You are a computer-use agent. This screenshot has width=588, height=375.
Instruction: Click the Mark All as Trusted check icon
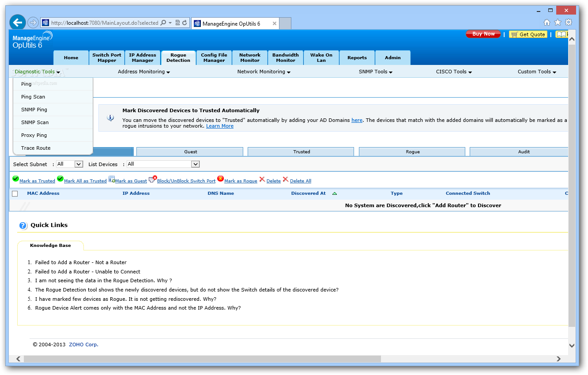pyautogui.click(x=60, y=179)
